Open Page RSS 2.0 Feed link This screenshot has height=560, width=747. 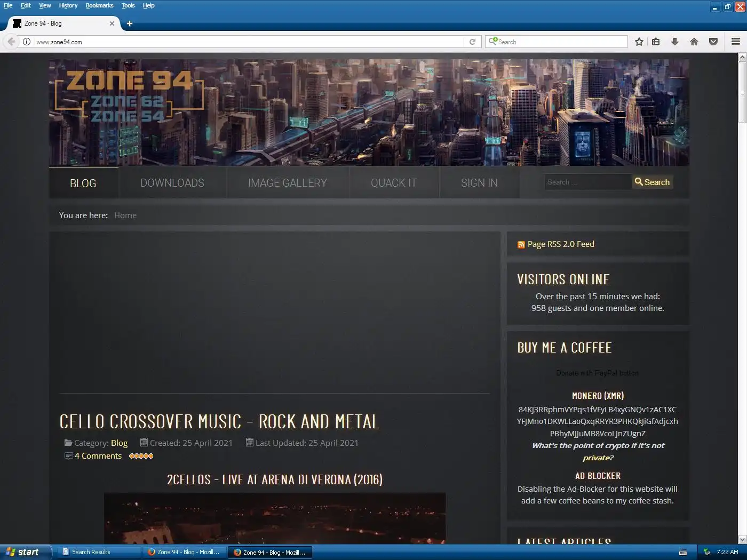click(x=561, y=244)
